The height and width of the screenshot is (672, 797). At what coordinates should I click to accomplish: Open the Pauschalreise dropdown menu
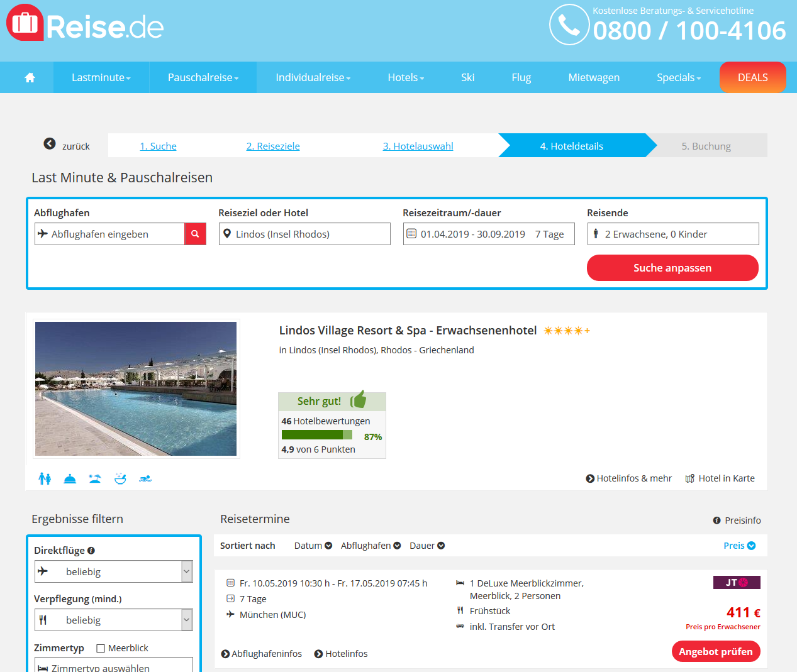coord(203,77)
